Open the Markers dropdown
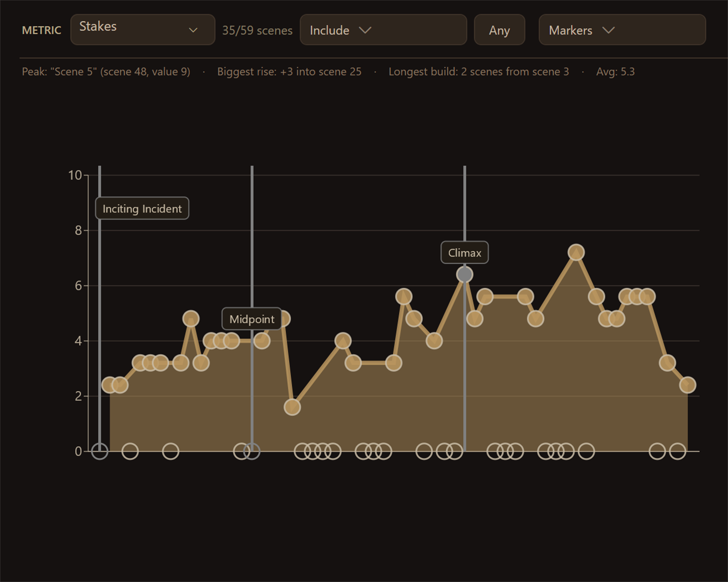The height and width of the screenshot is (582, 728). pos(622,30)
